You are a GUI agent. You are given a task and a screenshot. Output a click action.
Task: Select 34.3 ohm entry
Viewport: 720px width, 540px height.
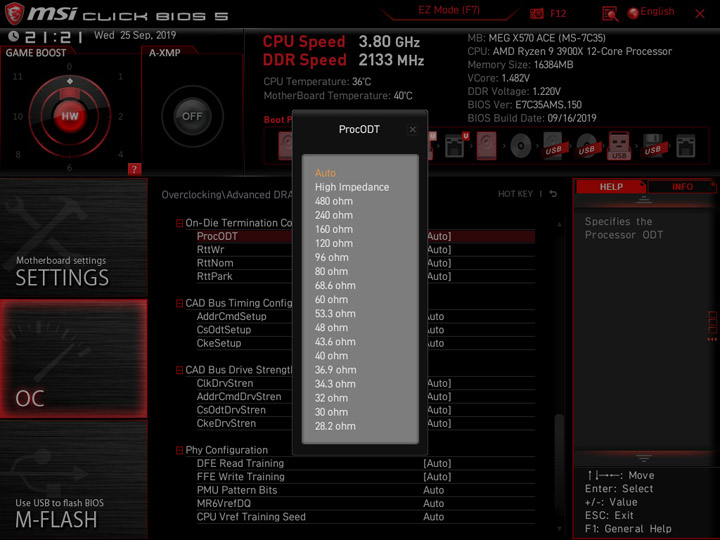click(x=335, y=384)
